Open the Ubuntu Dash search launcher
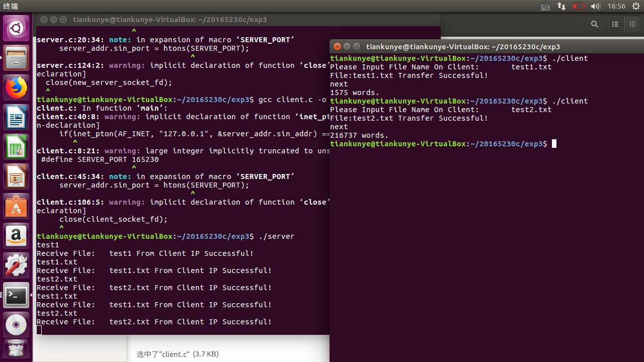This screenshot has width=644, height=362. click(x=16, y=28)
